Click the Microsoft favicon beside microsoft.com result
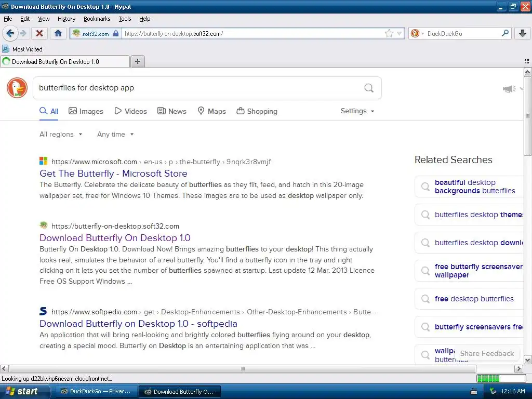This screenshot has width=532, height=399. click(44, 161)
